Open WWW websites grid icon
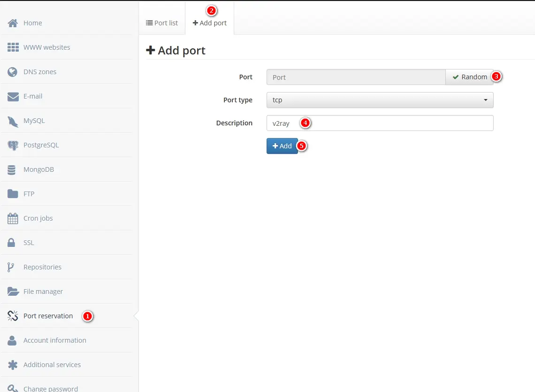This screenshot has height=392, width=535. coord(13,47)
